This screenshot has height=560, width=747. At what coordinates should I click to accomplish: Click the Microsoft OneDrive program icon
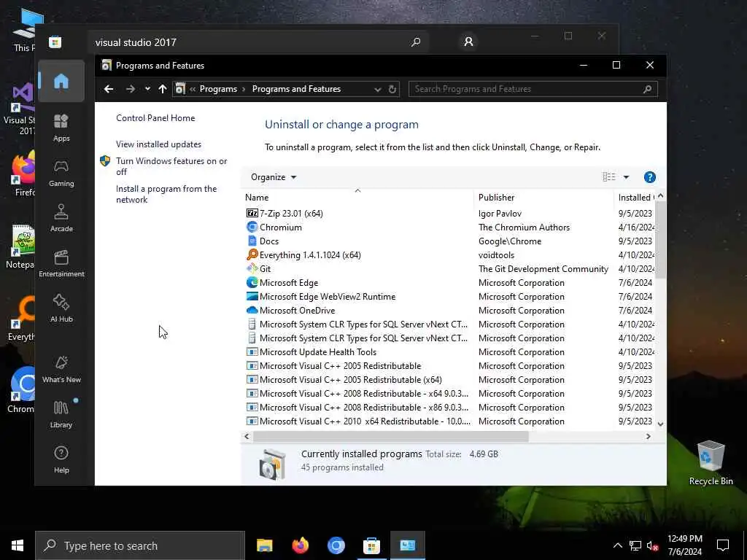point(252,310)
